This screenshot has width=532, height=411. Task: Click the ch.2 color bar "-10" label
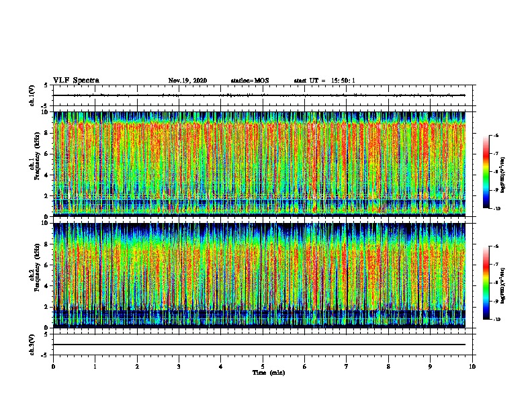497,320
